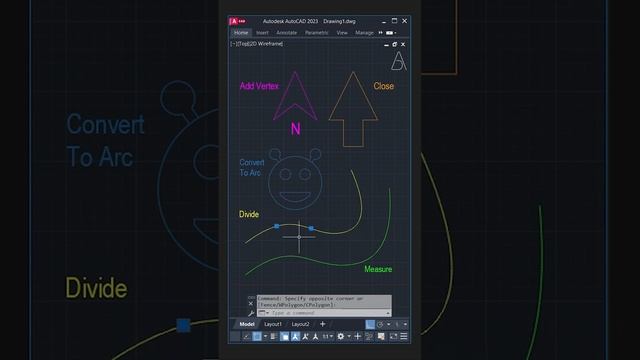Screen dimensions: 640x360
Task: Switch to the Home ribbon tab
Action: pos(241,33)
